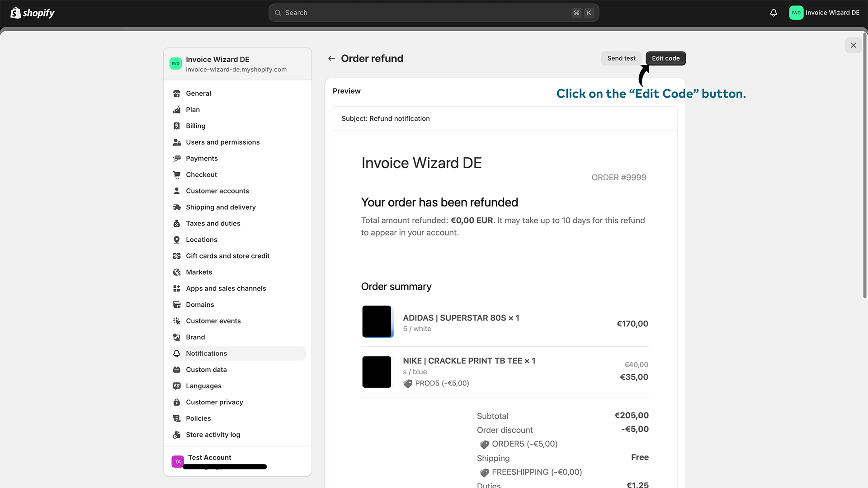Select Markets in sidebar

tap(237, 272)
